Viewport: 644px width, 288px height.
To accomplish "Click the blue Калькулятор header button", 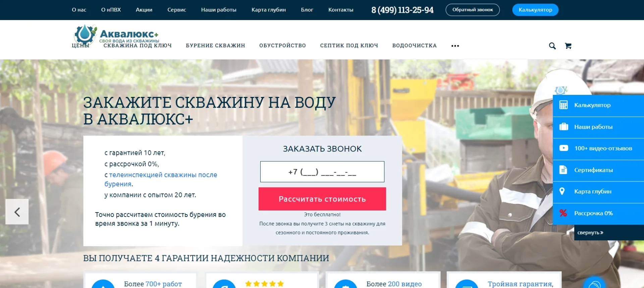I will 535,10.
